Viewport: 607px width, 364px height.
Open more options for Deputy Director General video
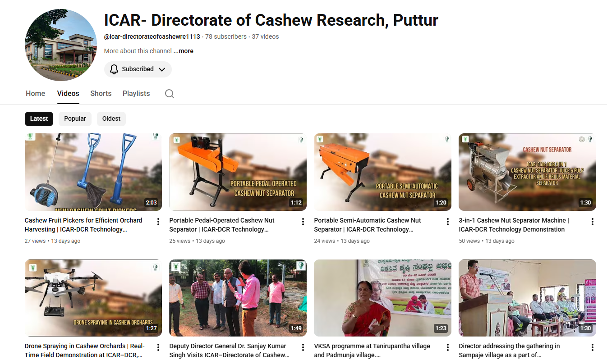pos(303,347)
